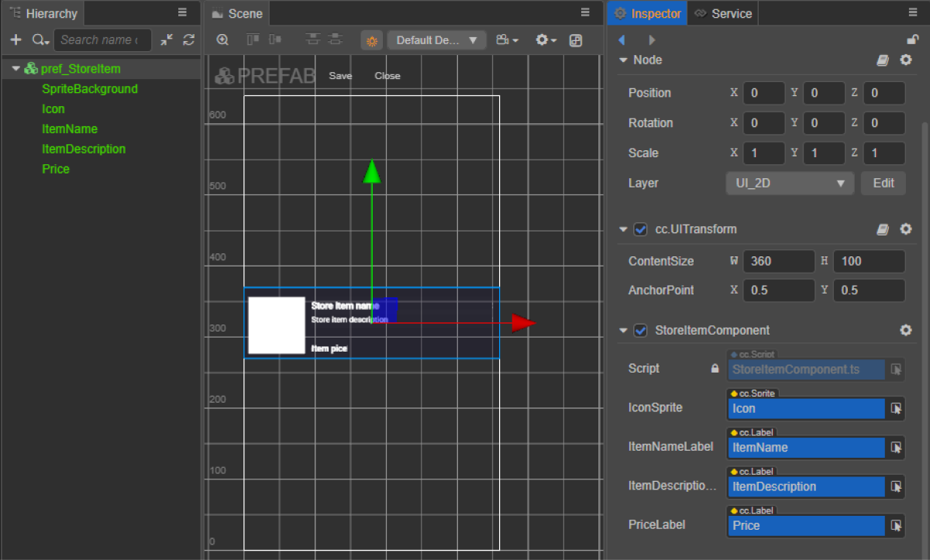Uncheck the StoreItemComponent enable checkbox
This screenshot has width=930, height=560.
click(640, 331)
